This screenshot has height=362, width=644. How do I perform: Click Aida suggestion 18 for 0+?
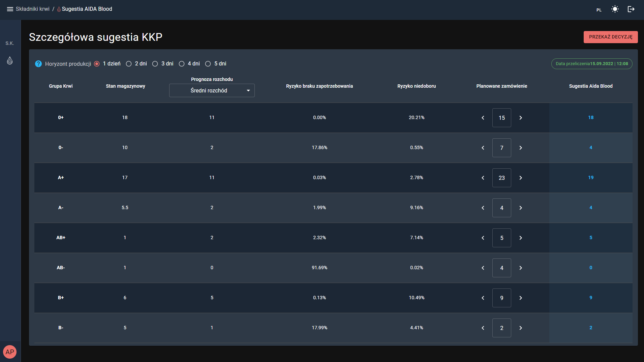click(591, 117)
